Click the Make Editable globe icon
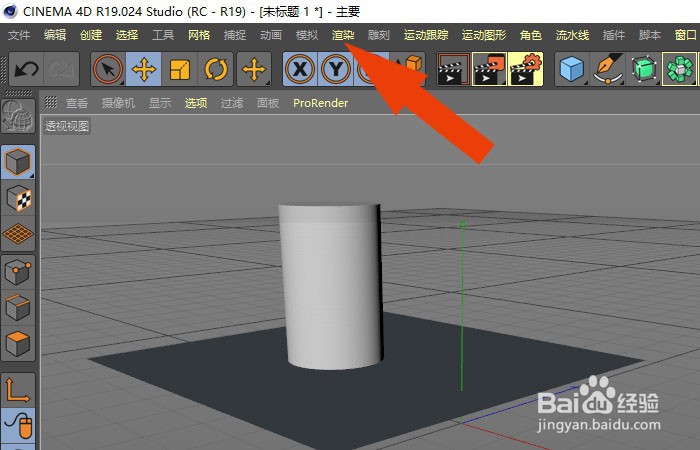The height and width of the screenshot is (450, 700). tap(18, 116)
